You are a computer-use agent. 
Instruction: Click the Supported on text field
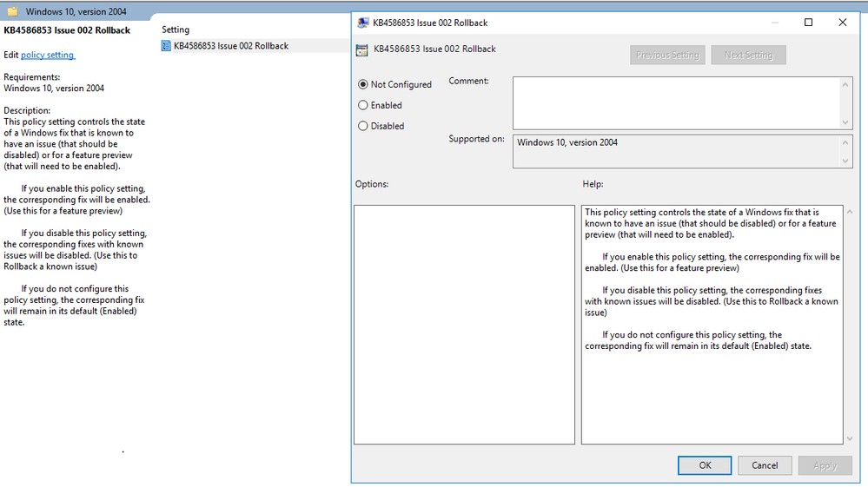coord(677,151)
